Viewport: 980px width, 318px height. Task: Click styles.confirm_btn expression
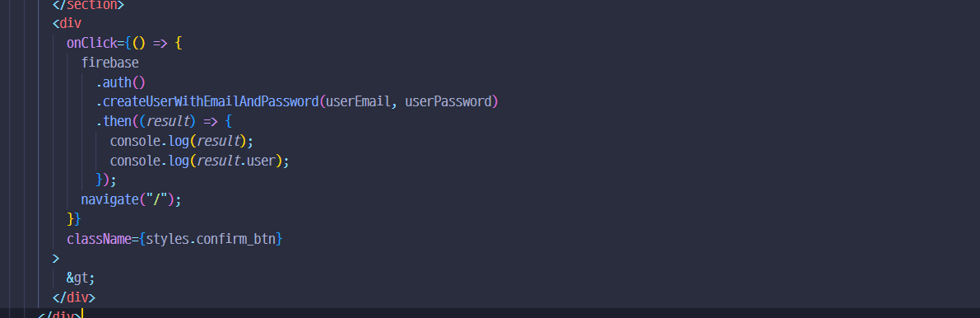pos(211,239)
